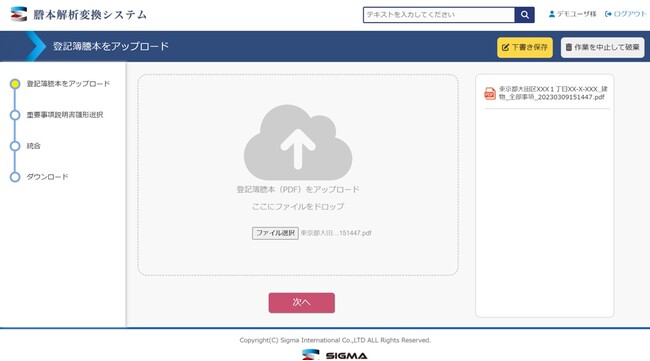Select the 重要事項説明書雛形選択 step circle

pyautogui.click(x=15, y=115)
